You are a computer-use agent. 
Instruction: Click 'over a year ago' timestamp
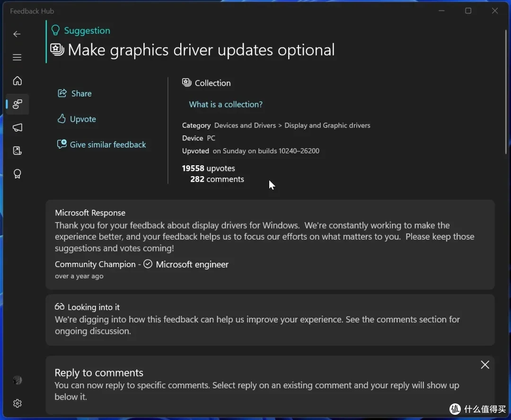tap(79, 276)
